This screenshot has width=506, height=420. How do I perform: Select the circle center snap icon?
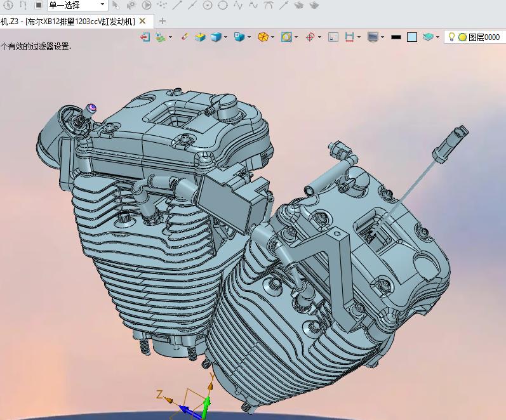pyautogui.click(x=208, y=5)
